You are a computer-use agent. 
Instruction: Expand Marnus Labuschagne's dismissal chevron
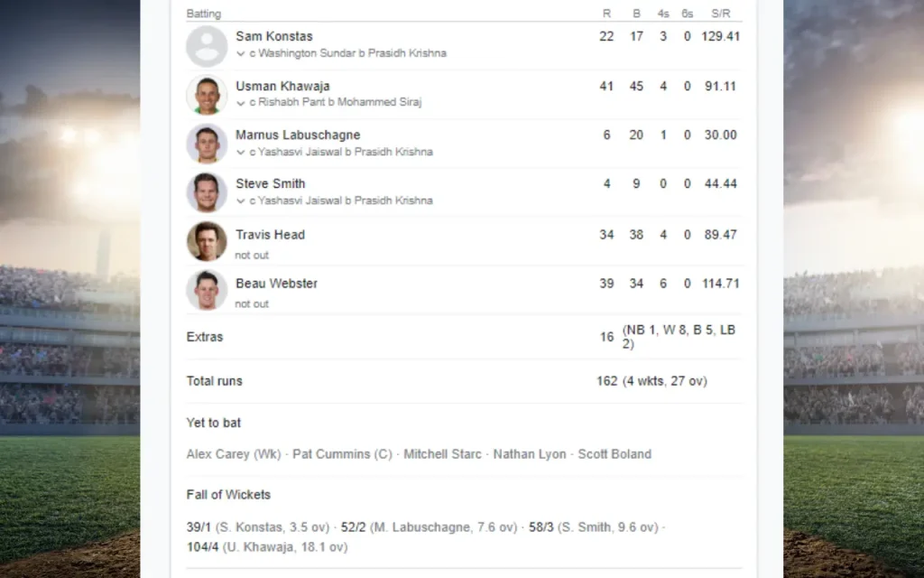(x=238, y=152)
